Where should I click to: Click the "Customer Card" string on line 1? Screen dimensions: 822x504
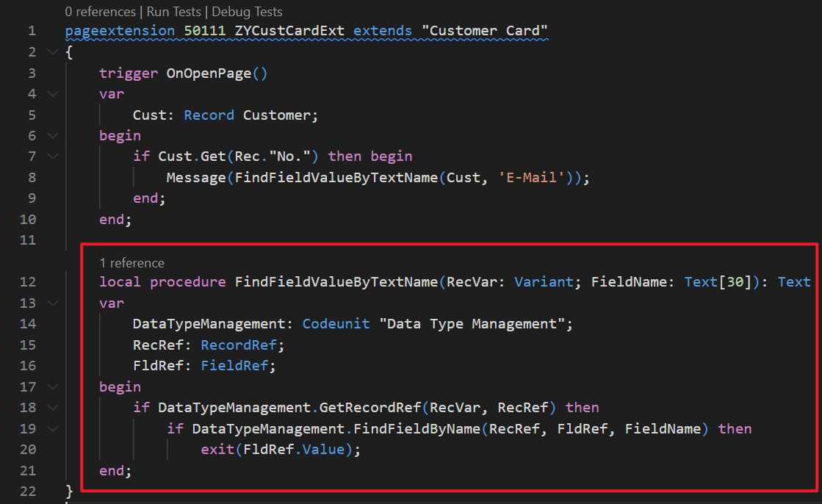(x=486, y=30)
